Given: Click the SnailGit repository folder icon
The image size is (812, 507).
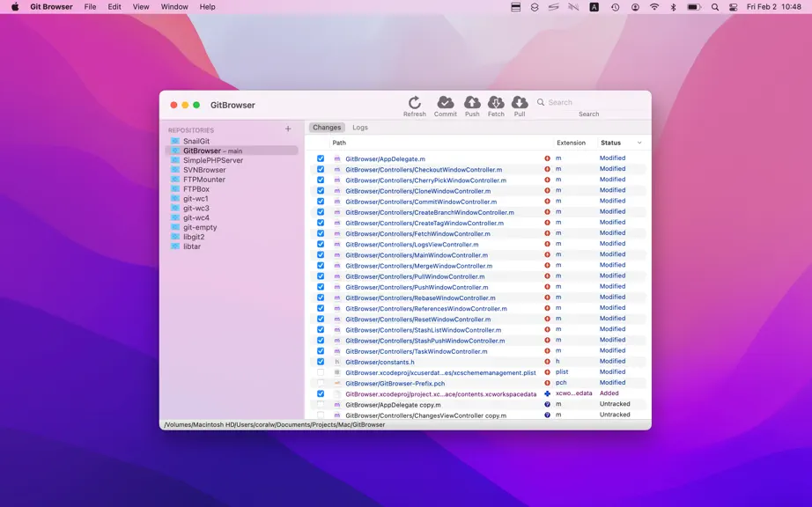Looking at the screenshot, I should tap(175, 141).
